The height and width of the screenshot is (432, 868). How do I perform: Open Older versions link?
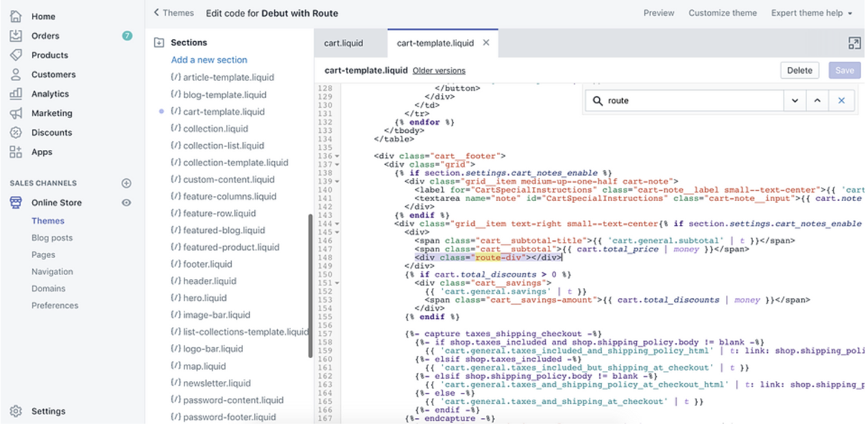(x=439, y=71)
